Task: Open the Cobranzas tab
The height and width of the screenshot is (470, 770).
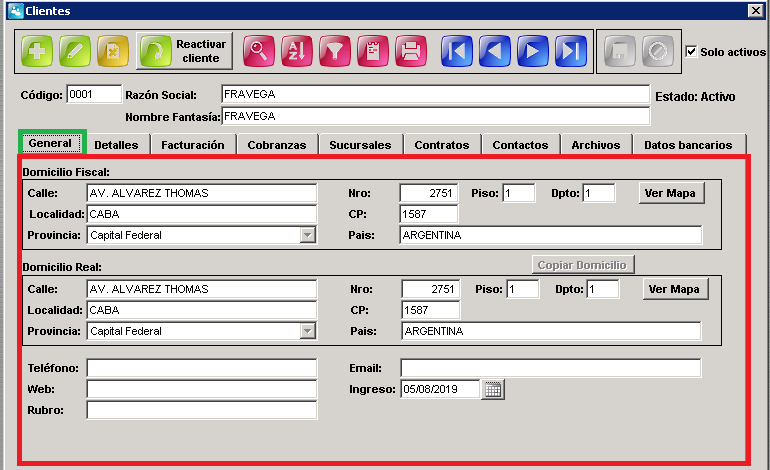Action: coord(276,145)
